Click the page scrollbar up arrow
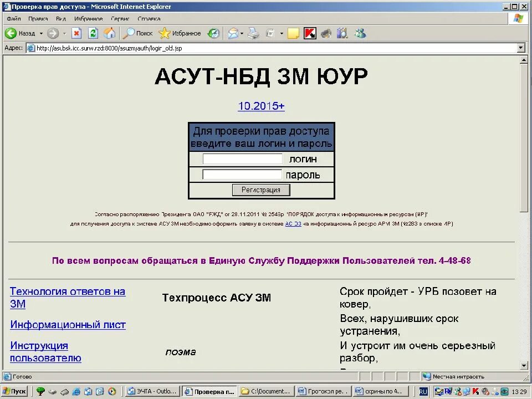This screenshot has width=532, height=399. tap(524, 60)
